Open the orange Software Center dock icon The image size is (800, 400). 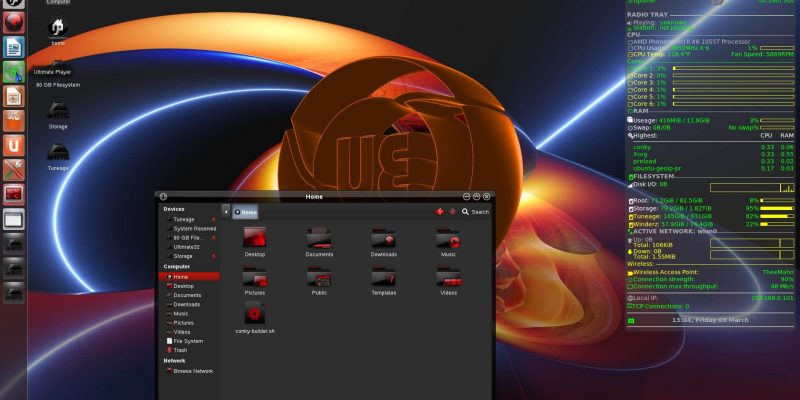pos(14,121)
